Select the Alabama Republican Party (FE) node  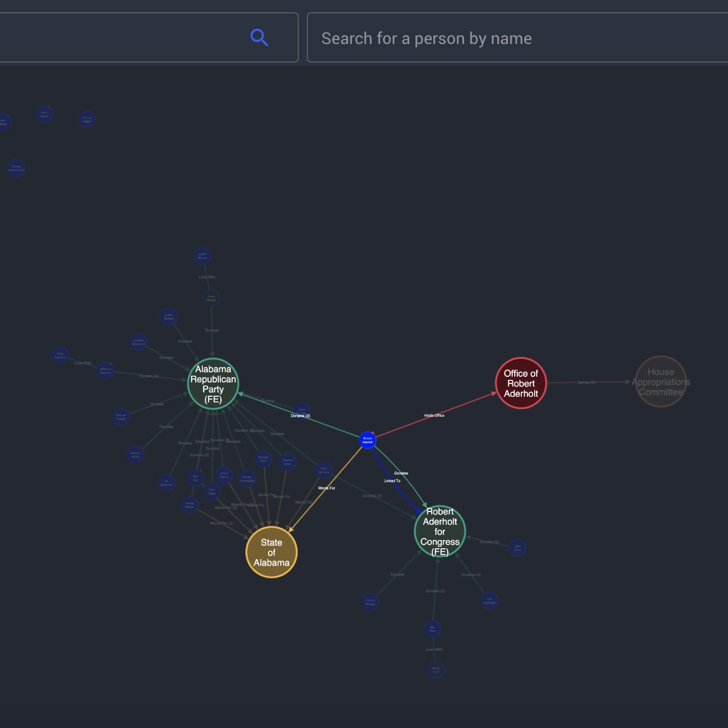[213, 384]
